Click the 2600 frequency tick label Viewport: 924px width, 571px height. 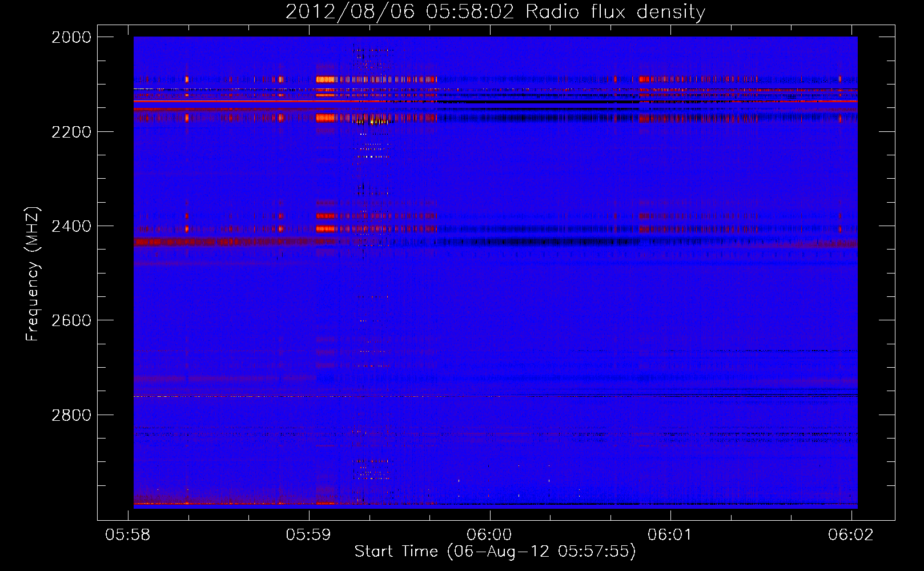click(71, 320)
